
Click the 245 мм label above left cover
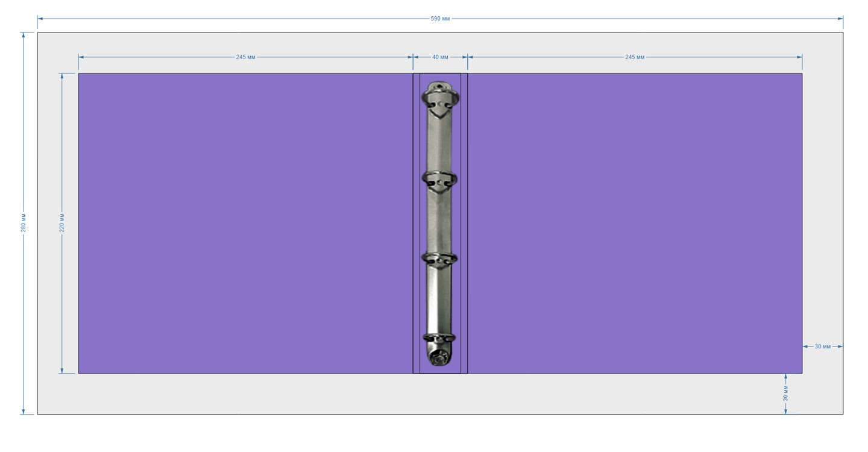click(x=245, y=57)
